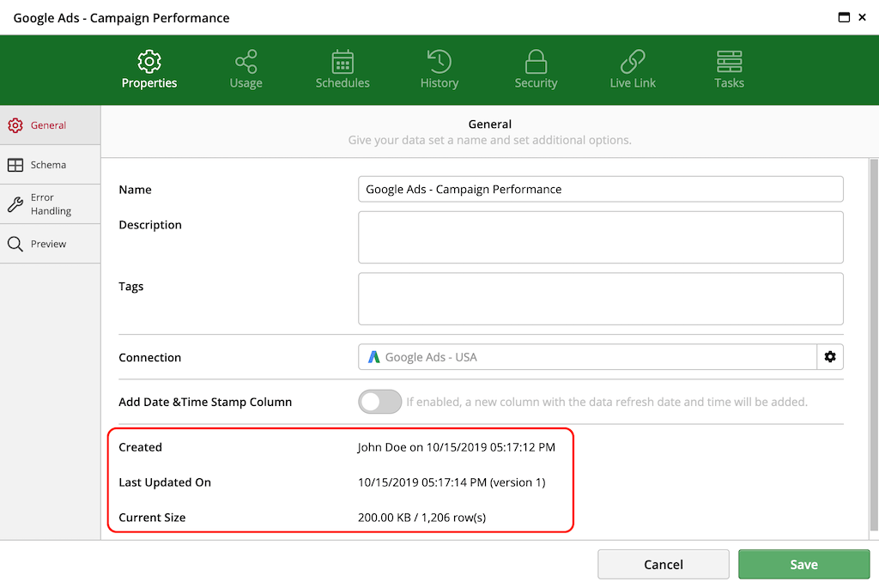
Task: Click the Save button
Action: click(x=803, y=565)
